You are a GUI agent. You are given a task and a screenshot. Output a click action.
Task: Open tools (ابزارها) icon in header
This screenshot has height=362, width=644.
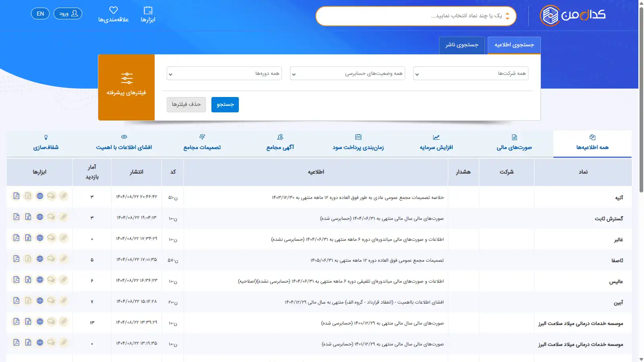point(148,14)
